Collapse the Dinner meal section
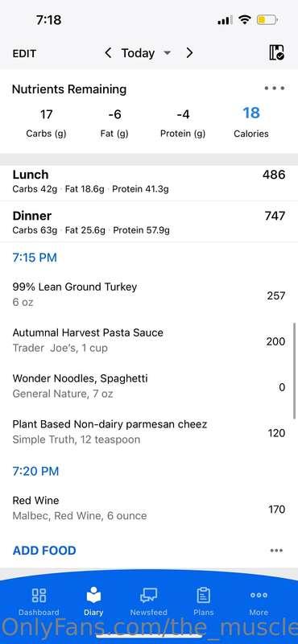 pos(149,222)
